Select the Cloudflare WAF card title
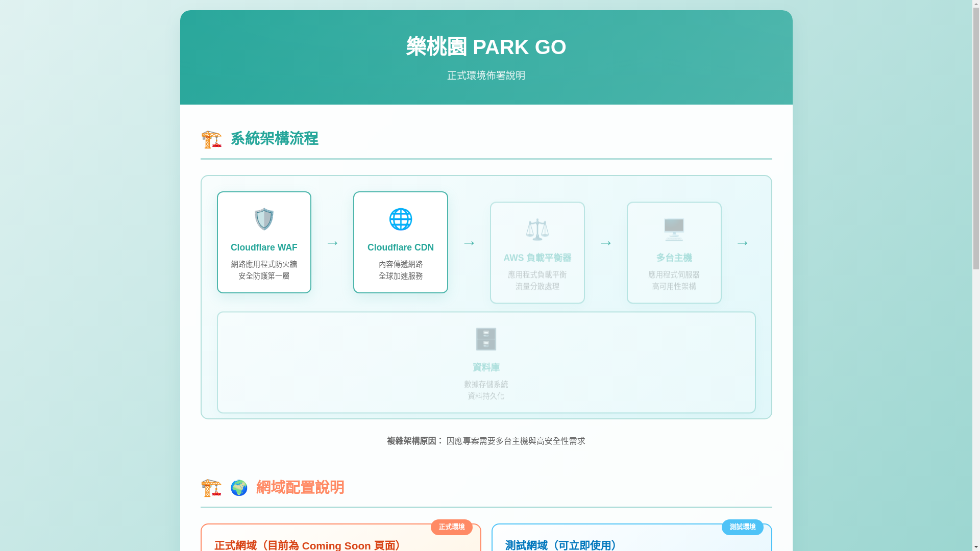Image resolution: width=980 pixels, height=551 pixels. 264,247
